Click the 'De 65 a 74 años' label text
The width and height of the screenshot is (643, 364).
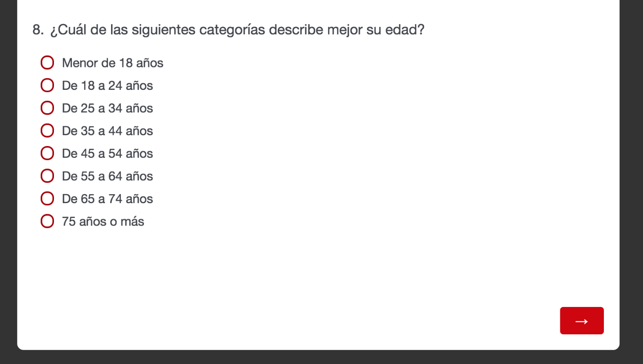click(x=107, y=199)
